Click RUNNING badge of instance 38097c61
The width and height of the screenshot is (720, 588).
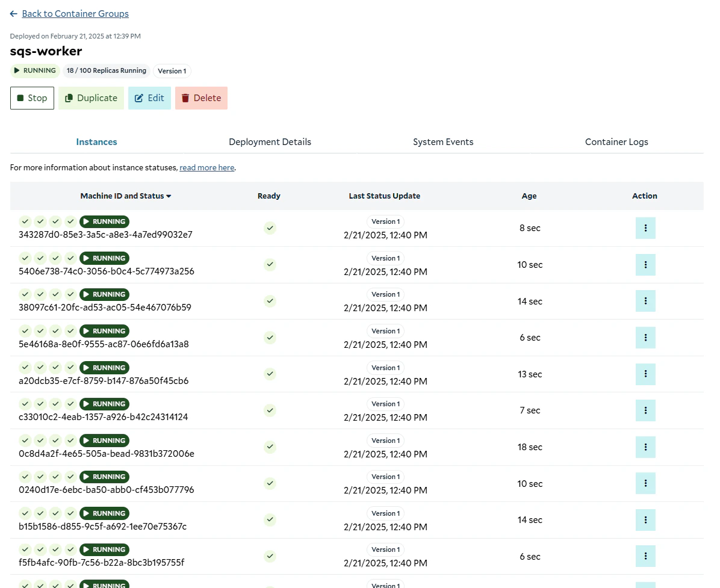coord(104,294)
